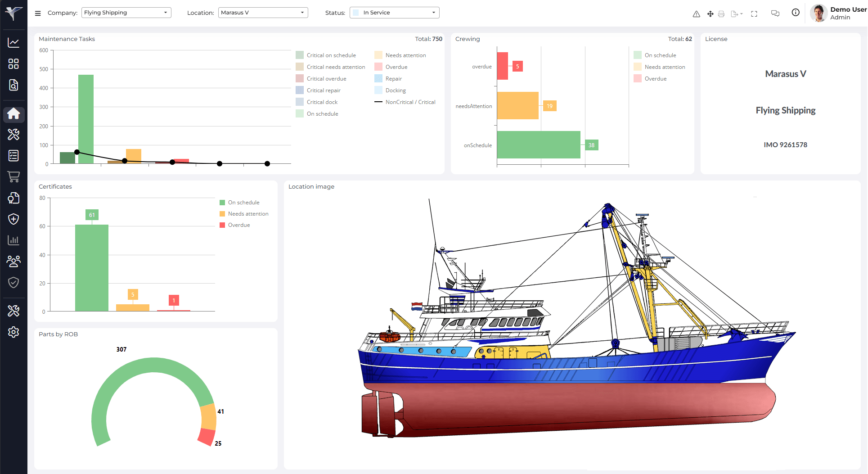The height and width of the screenshot is (474, 868).
Task: Click the red Overdue swatch in Certificates legend
Action: point(222,225)
